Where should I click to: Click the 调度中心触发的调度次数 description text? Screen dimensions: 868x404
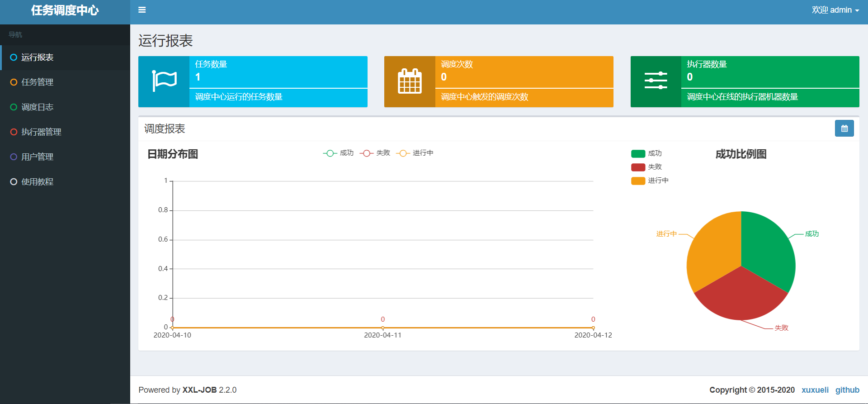click(485, 97)
